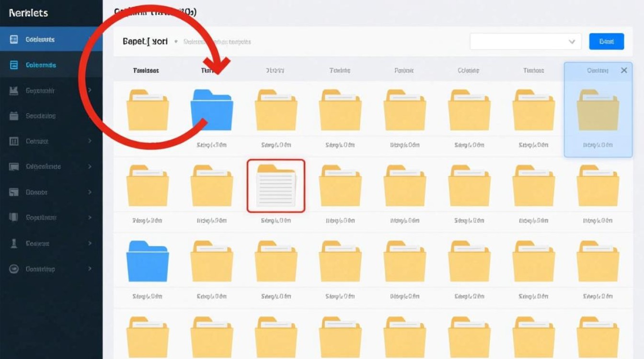The image size is (644, 359).
Task: Click the pin-shaped icon in the sidebar
Action: tap(14, 243)
